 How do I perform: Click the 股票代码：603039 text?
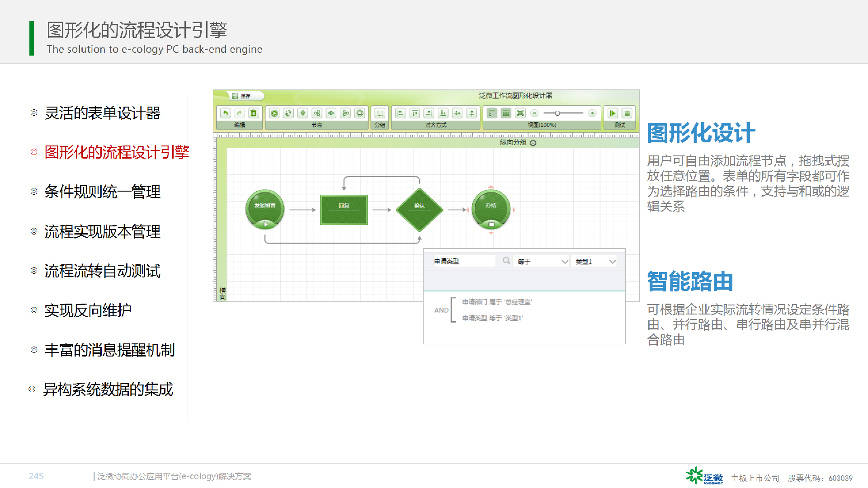point(820,478)
